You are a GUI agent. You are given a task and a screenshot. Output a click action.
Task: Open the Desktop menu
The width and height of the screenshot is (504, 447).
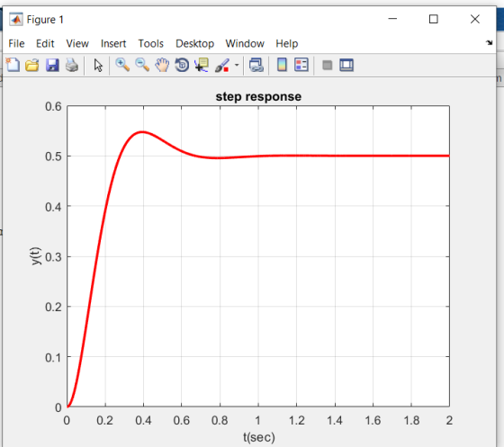[194, 43]
